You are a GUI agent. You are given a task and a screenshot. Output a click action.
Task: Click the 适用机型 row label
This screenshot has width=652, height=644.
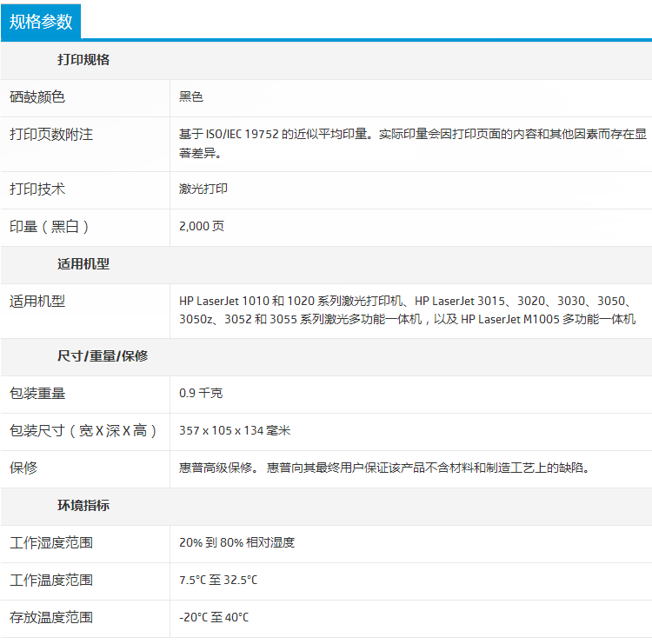[37, 301]
